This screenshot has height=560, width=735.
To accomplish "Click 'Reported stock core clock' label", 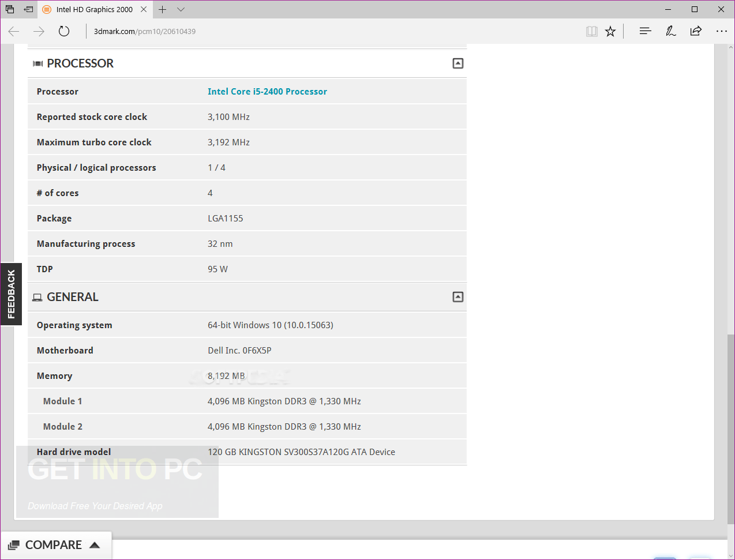I will (x=92, y=116).
